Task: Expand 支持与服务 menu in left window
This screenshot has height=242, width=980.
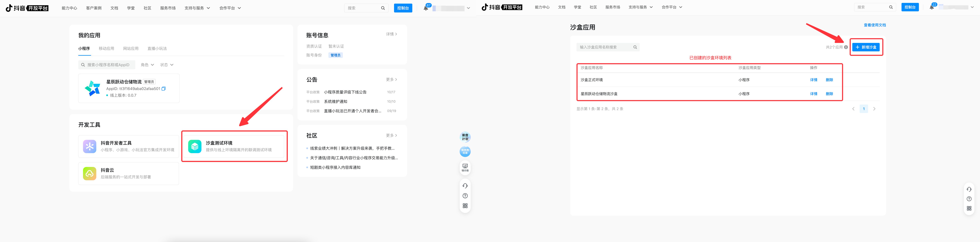Action: pos(197,8)
